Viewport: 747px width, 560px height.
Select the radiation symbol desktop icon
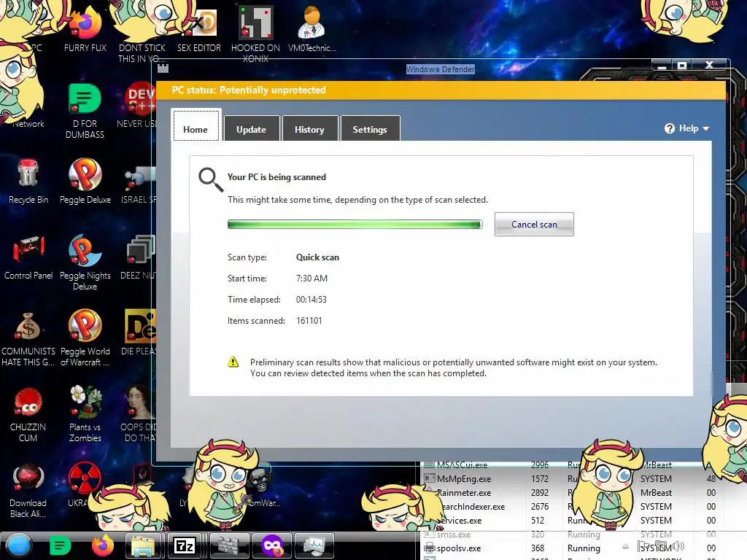coord(85,478)
